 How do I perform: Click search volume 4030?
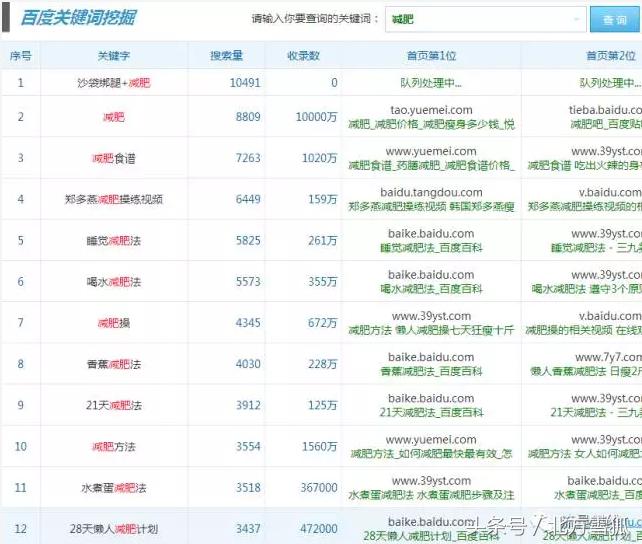click(x=248, y=364)
